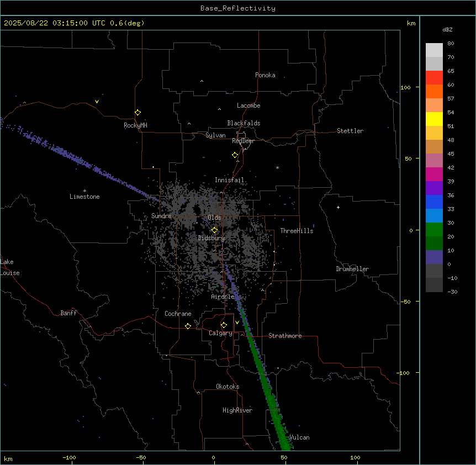476x465 pixels.
Task: Click the asterisk marker east of Innisfail
Action: tap(277, 167)
